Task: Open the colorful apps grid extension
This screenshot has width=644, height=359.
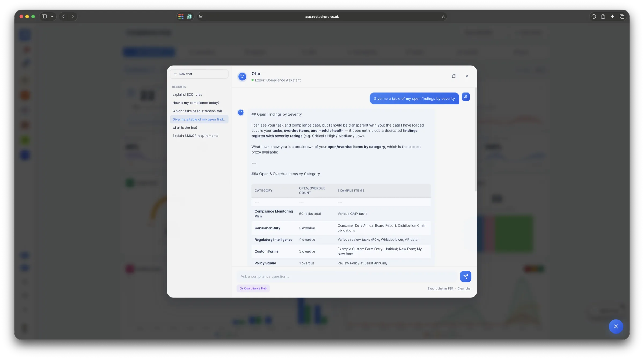Action: tap(181, 17)
